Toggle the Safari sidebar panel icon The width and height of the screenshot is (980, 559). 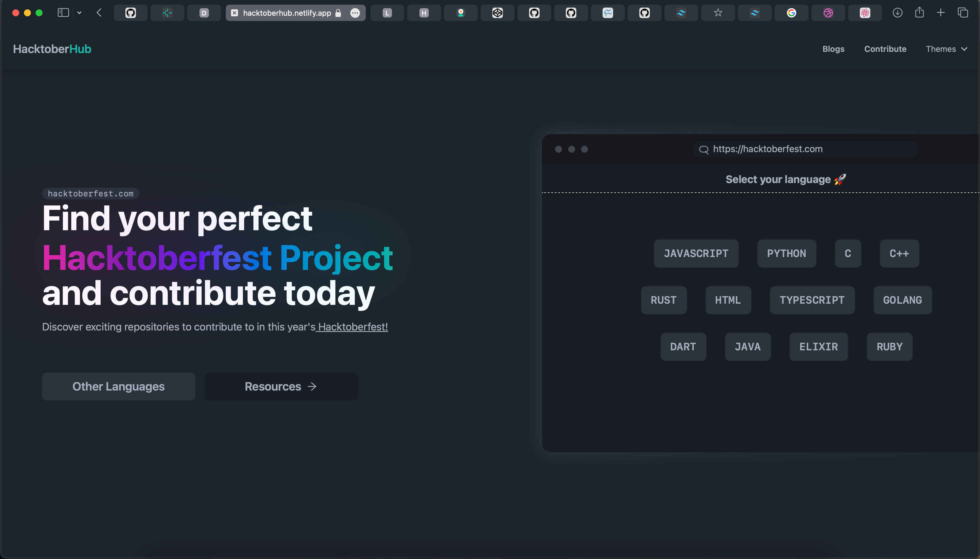point(63,13)
